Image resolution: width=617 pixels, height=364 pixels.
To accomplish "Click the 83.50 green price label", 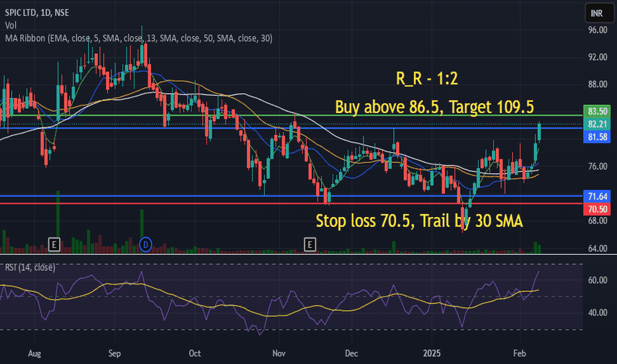I will (597, 111).
